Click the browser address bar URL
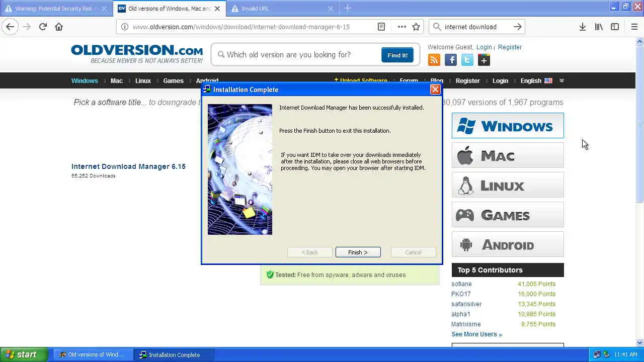 pyautogui.click(x=241, y=27)
